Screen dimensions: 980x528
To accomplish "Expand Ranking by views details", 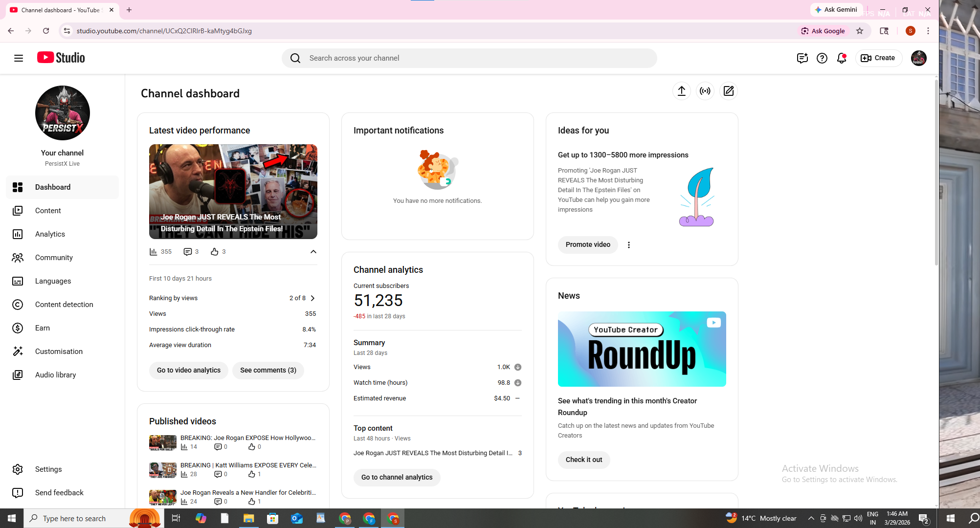I will [x=312, y=298].
